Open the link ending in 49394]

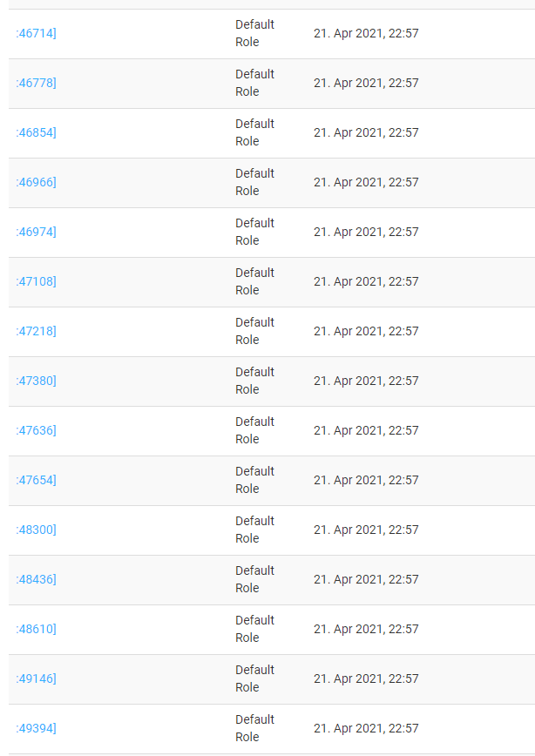click(x=37, y=728)
